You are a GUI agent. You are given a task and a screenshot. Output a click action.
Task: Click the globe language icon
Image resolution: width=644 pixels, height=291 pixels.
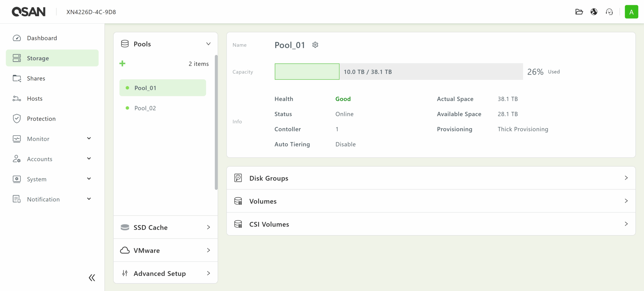click(x=594, y=12)
